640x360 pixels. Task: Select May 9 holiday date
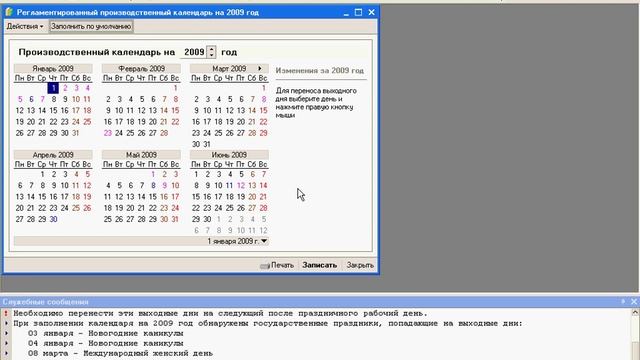tap(164, 186)
